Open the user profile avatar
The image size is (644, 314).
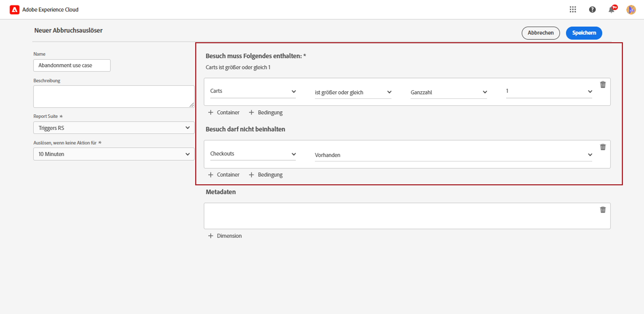(631, 10)
